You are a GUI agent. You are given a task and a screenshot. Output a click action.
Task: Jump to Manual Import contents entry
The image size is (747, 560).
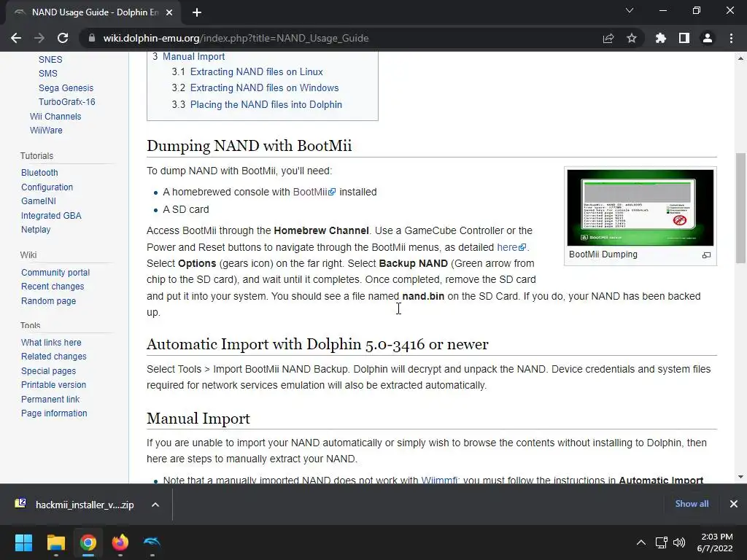[193, 56]
